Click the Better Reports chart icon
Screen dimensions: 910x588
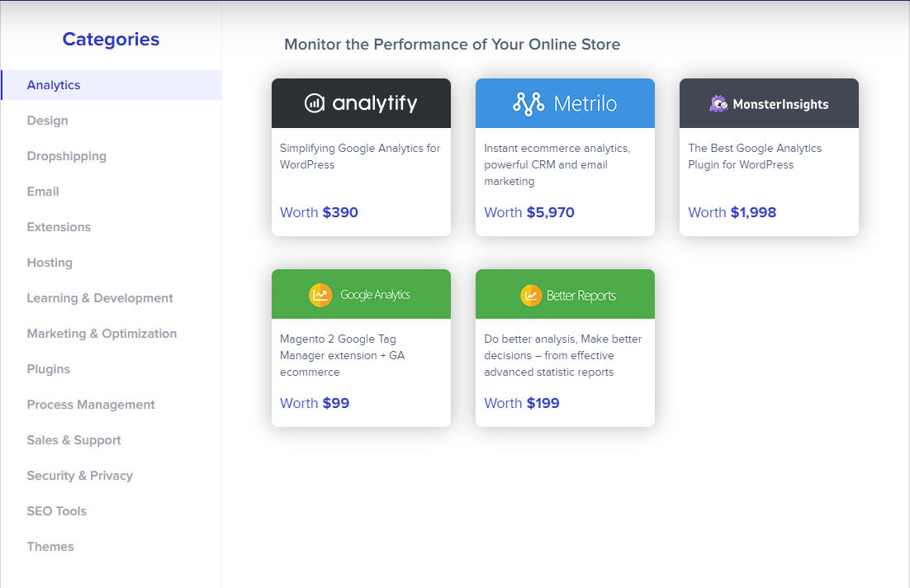point(531,296)
